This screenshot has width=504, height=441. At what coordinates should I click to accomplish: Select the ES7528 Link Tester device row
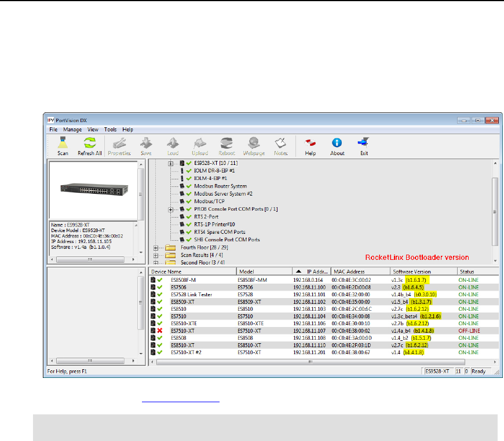pyautogui.click(x=324, y=295)
